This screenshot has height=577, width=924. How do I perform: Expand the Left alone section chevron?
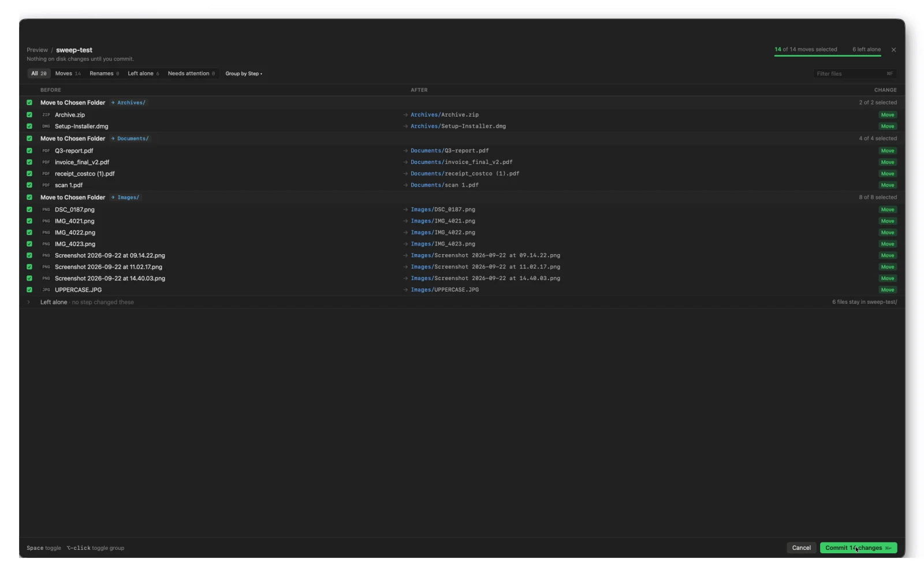point(28,302)
